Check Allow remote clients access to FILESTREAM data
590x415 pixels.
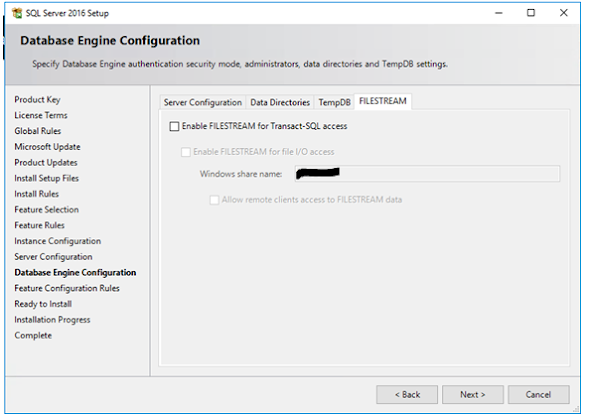click(214, 200)
